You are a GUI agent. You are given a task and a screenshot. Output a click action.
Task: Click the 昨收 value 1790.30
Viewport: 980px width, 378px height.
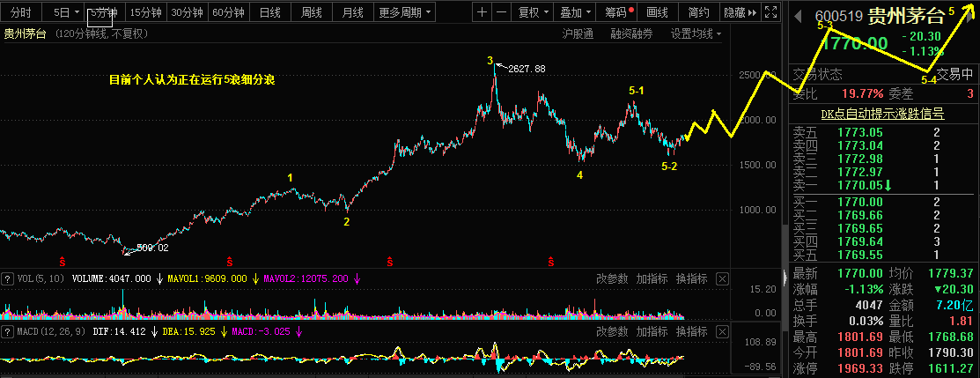tap(951, 352)
